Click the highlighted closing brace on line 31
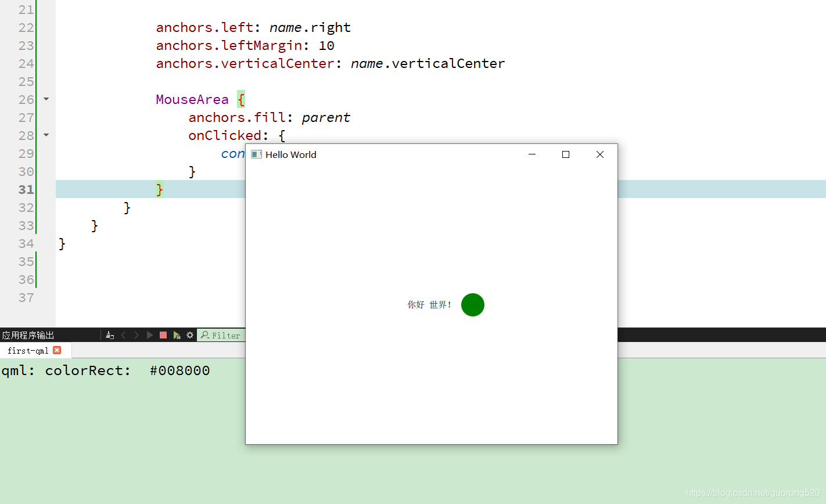This screenshot has height=504, width=826. coord(160,190)
